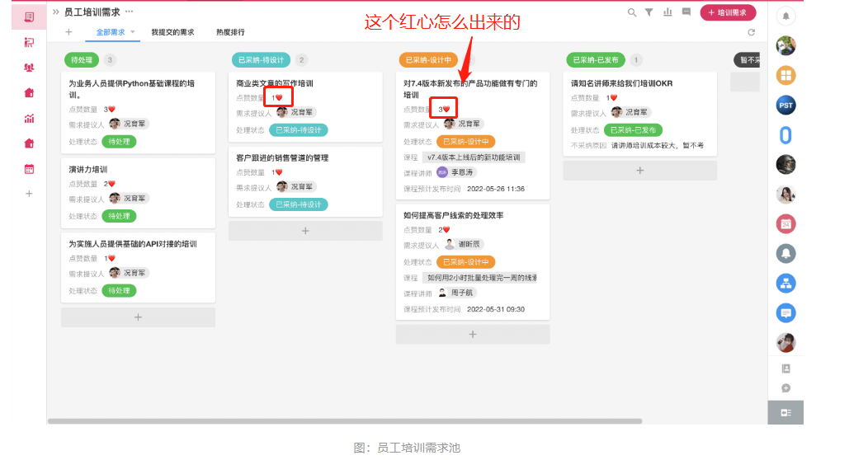Viewport: 868px width, 460px height.
Task: Open the statistics chart icon in top toolbar
Action: click(668, 12)
